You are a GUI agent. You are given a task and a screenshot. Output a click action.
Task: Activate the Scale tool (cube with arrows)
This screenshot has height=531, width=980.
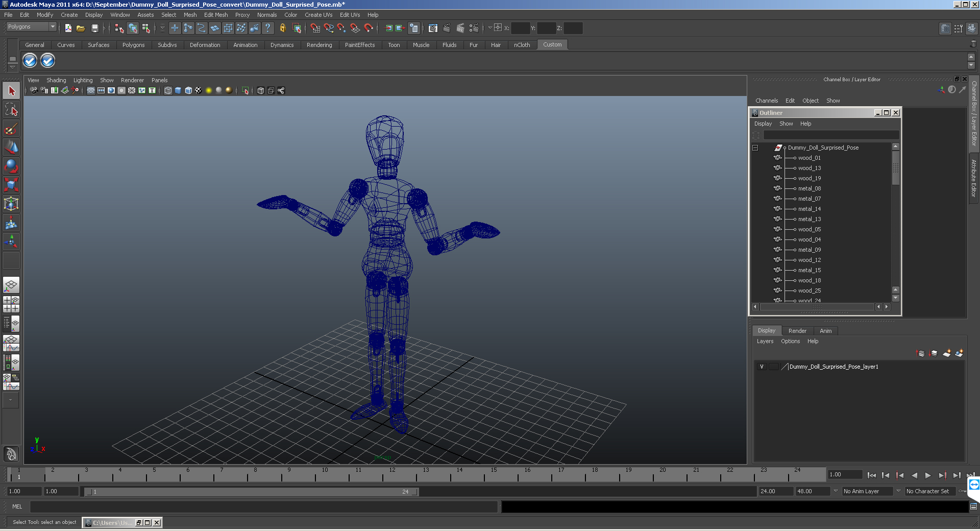(x=11, y=184)
